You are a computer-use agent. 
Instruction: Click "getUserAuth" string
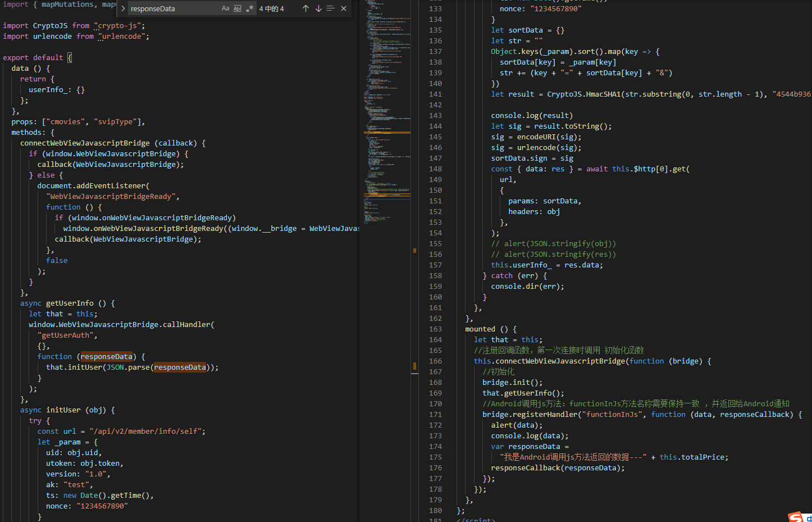67,335
